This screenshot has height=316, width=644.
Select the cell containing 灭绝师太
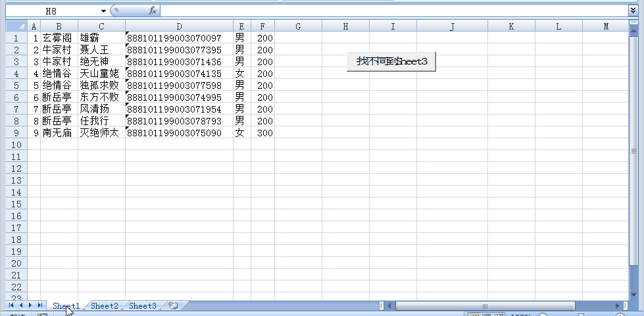pos(101,133)
